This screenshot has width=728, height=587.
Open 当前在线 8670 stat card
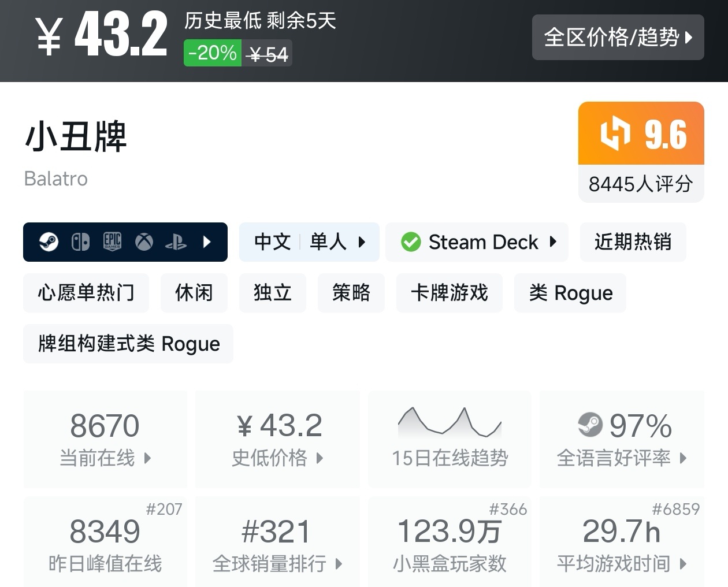[105, 439]
